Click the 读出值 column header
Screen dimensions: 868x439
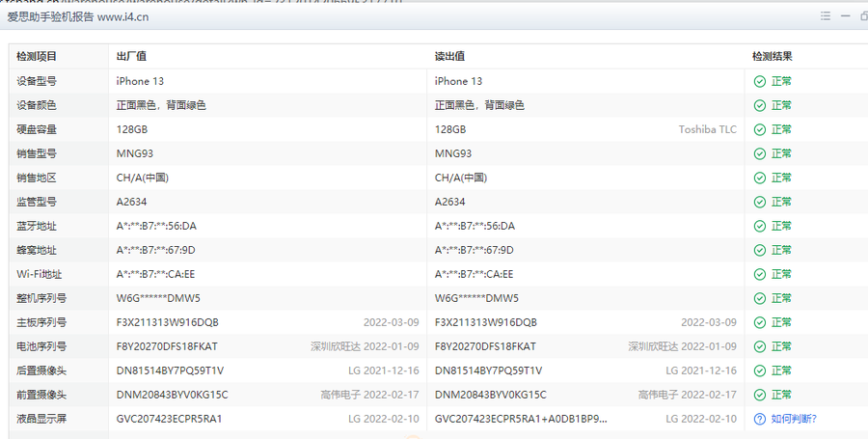click(x=449, y=57)
